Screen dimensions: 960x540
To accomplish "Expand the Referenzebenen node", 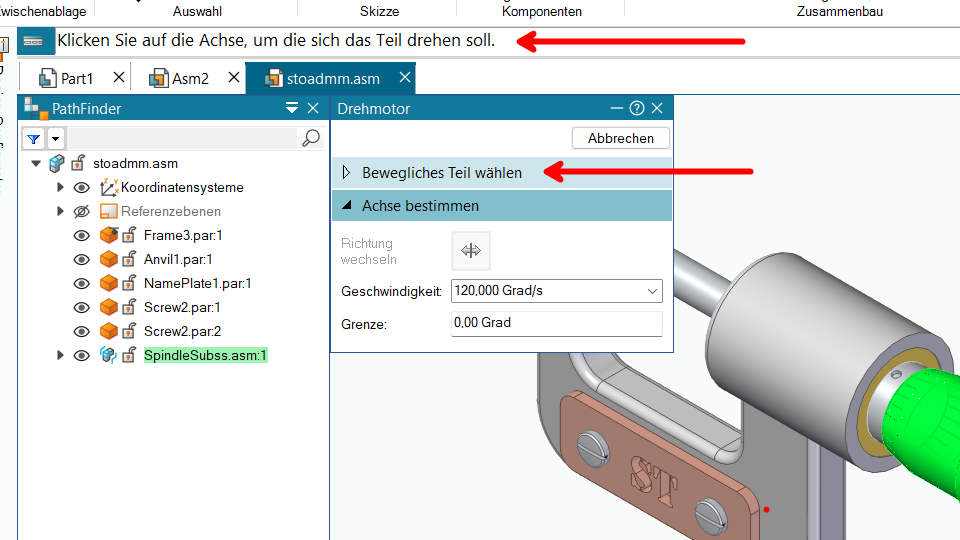I will point(60,211).
